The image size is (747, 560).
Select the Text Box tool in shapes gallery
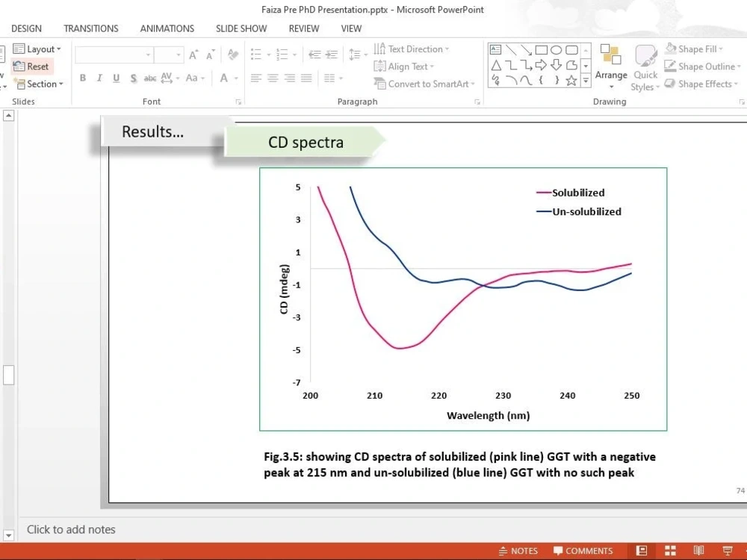[495, 49]
